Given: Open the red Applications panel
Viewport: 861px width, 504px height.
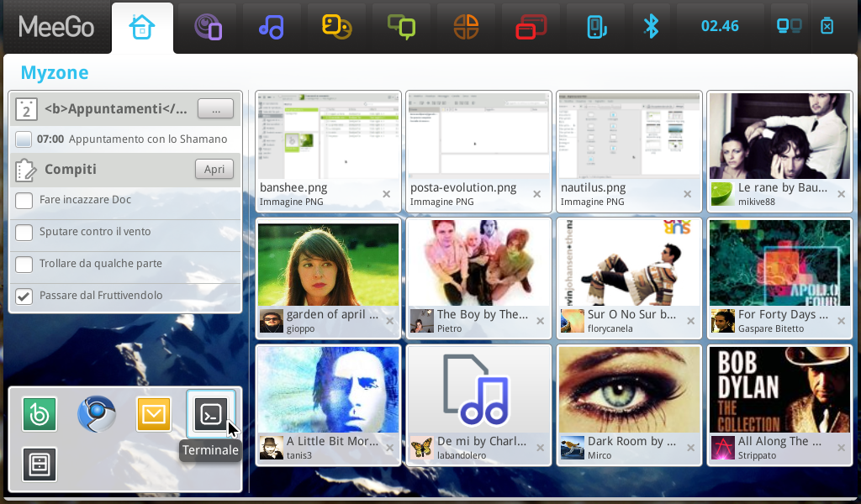Looking at the screenshot, I should 531,27.
